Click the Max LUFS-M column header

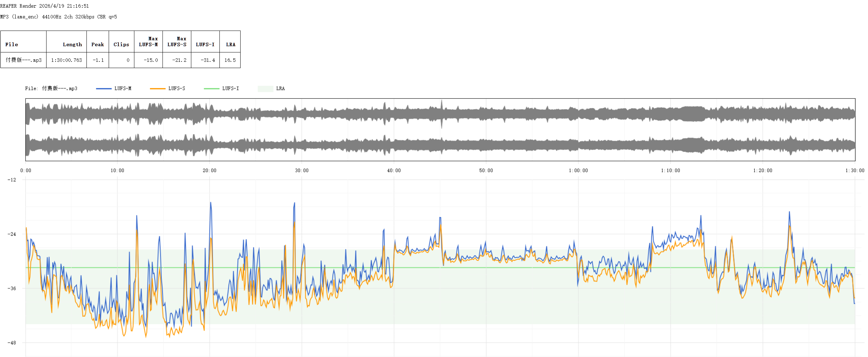(x=148, y=42)
